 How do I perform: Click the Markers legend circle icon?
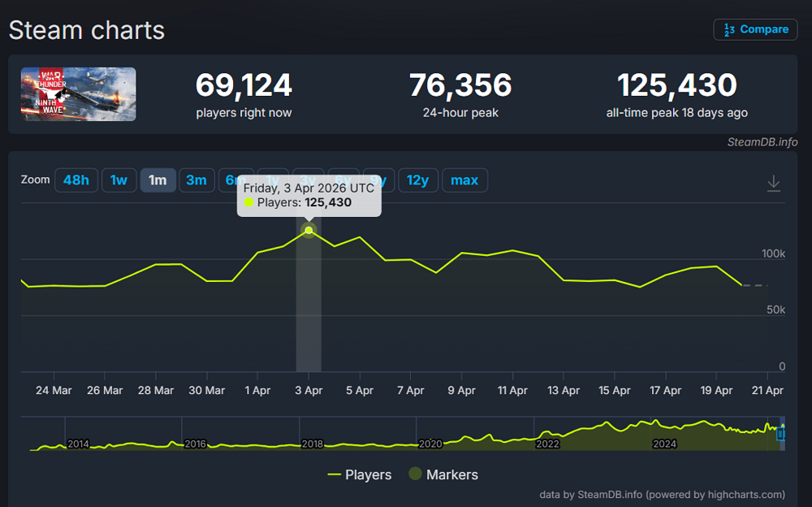415,474
